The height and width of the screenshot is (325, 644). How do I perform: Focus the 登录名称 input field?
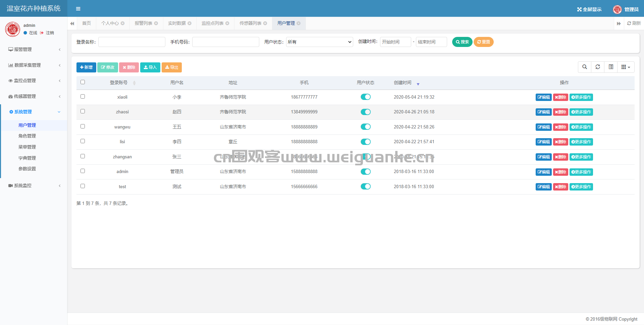(x=132, y=42)
